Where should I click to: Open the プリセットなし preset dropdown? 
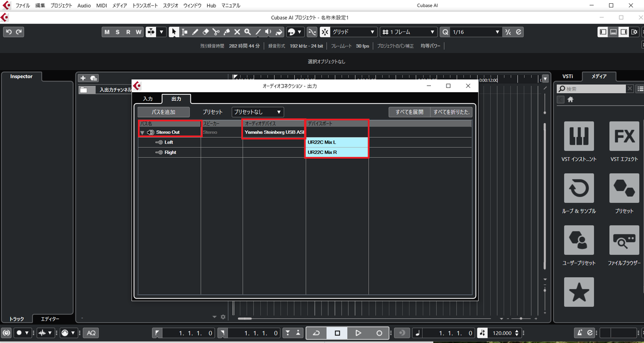258,112
